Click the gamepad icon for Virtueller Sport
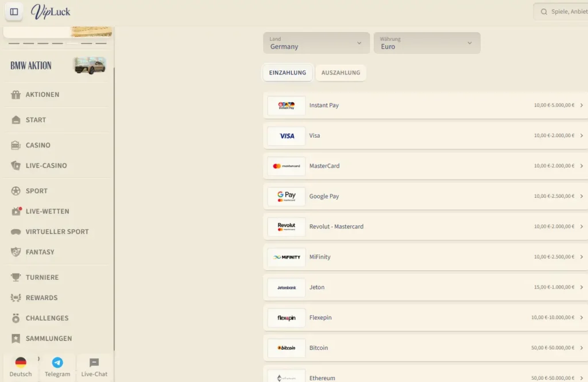This screenshot has width=588, height=382. [16, 232]
